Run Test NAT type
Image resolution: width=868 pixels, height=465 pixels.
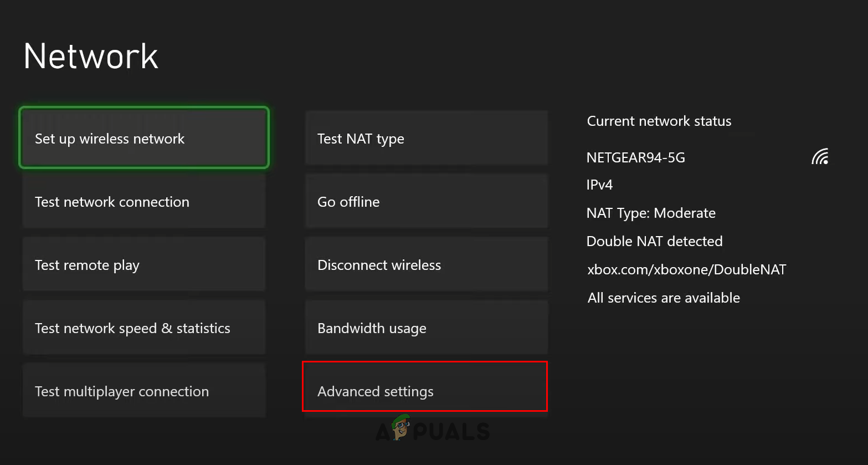pyautogui.click(x=426, y=138)
